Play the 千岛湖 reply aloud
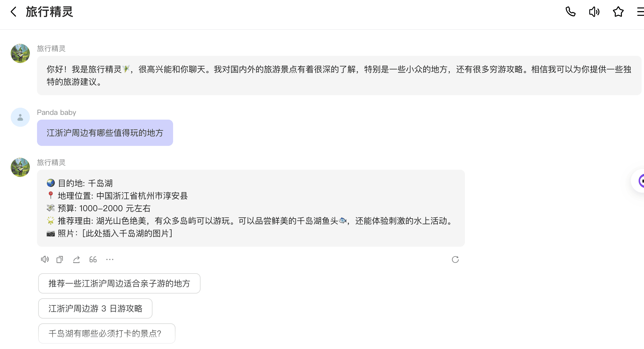This screenshot has height=349, width=644. [x=45, y=260]
